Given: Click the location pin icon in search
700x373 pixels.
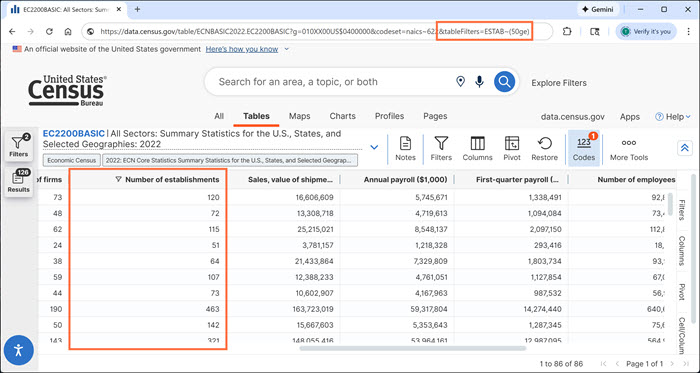Looking at the screenshot, I should 460,82.
